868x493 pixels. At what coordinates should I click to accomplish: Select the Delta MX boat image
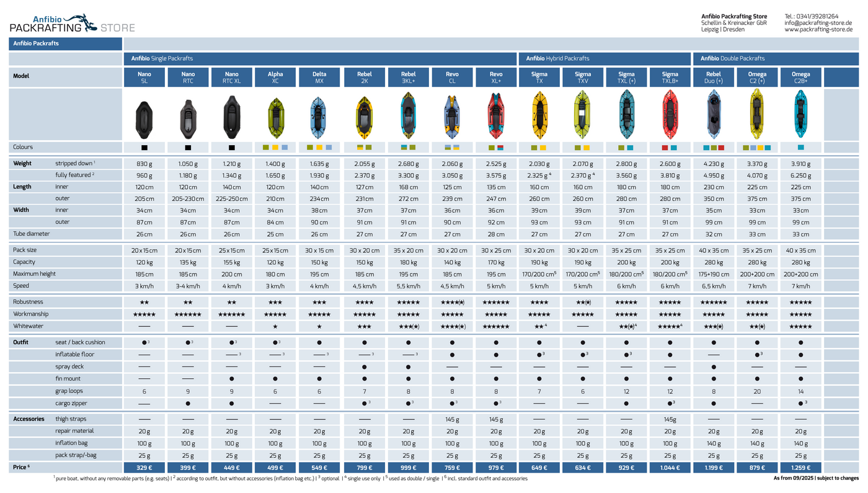(x=319, y=118)
